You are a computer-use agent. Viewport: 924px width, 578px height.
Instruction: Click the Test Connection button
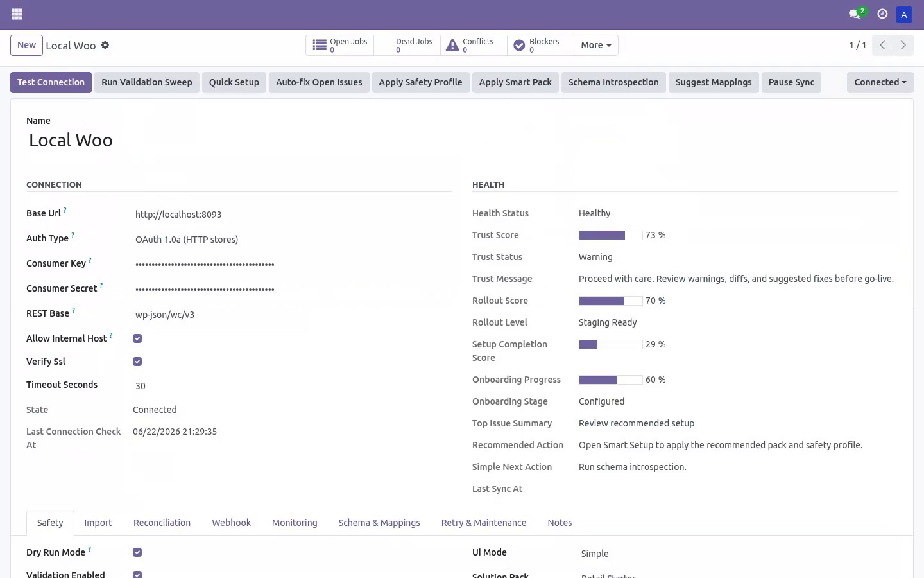pyautogui.click(x=51, y=82)
